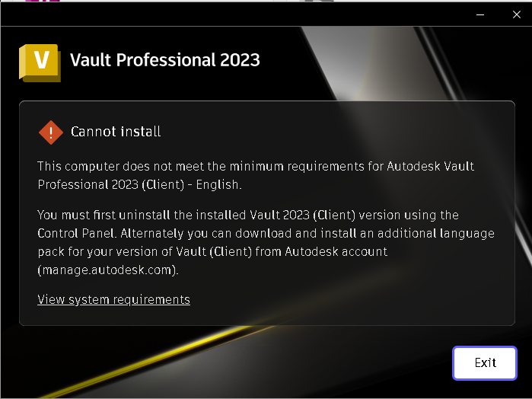532x399 pixels.
Task: Click the uninstall instructions paragraph
Action: click(266, 242)
